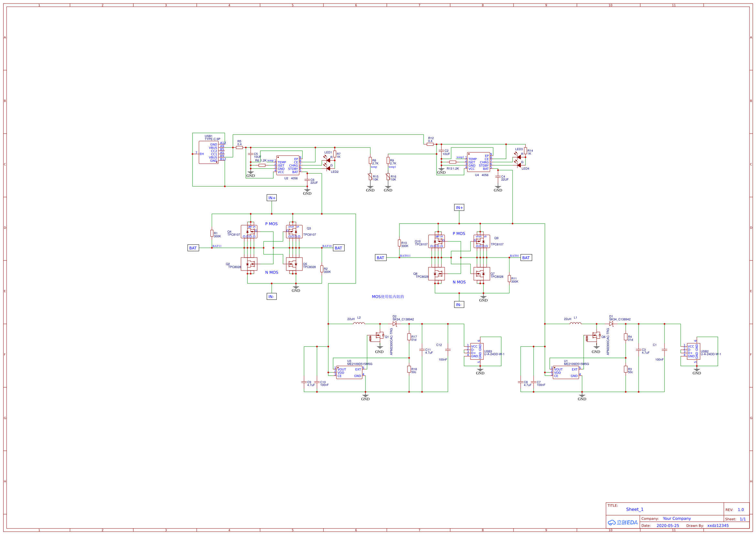Click the 'MOS使用低内阻的' annotation text
The width and height of the screenshot is (756, 535).
pos(388,297)
